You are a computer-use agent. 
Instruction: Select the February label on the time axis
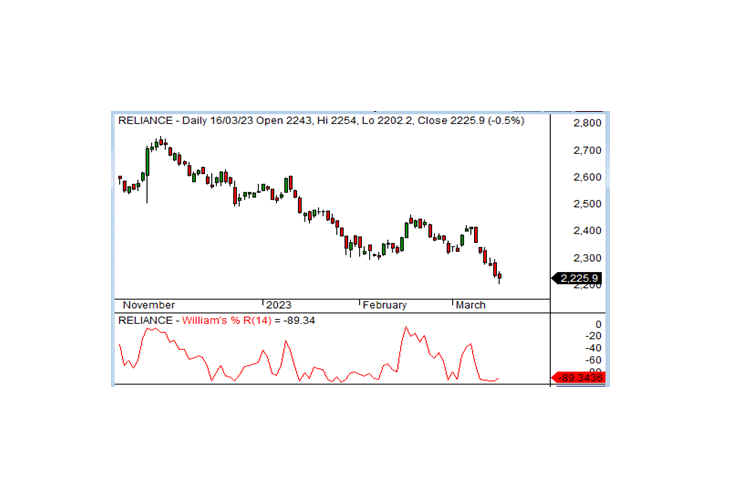tap(384, 305)
